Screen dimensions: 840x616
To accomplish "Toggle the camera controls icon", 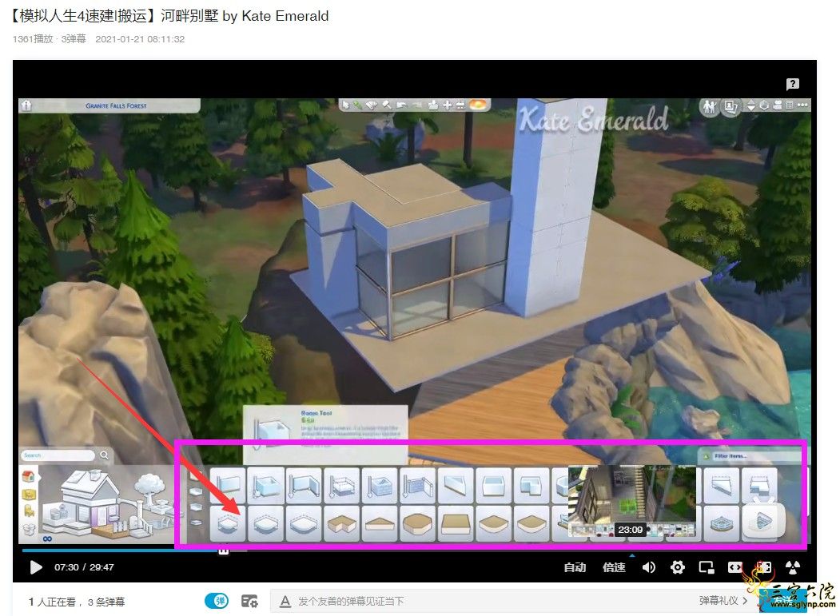I will [x=777, y=105].
